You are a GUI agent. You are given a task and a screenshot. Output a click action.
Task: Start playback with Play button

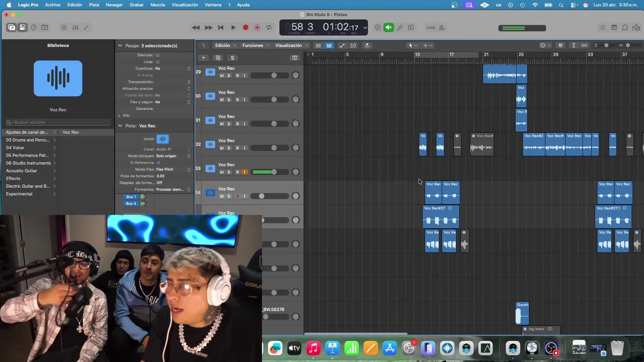pos(233,28)
